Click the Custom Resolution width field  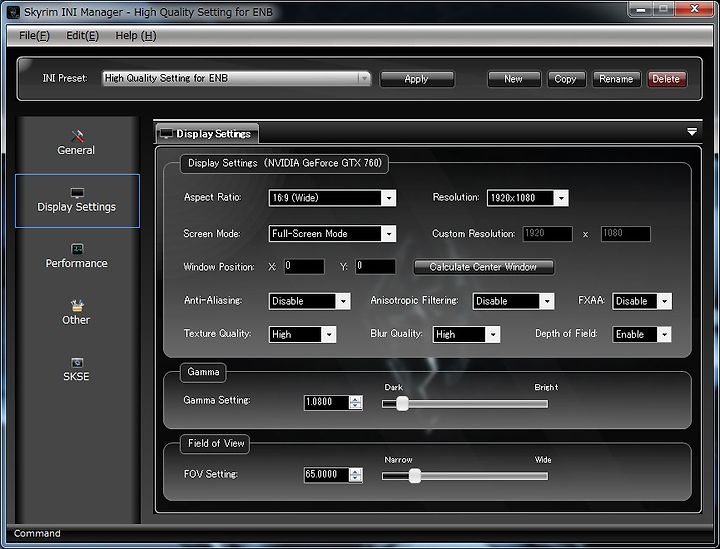coord(547,234)
